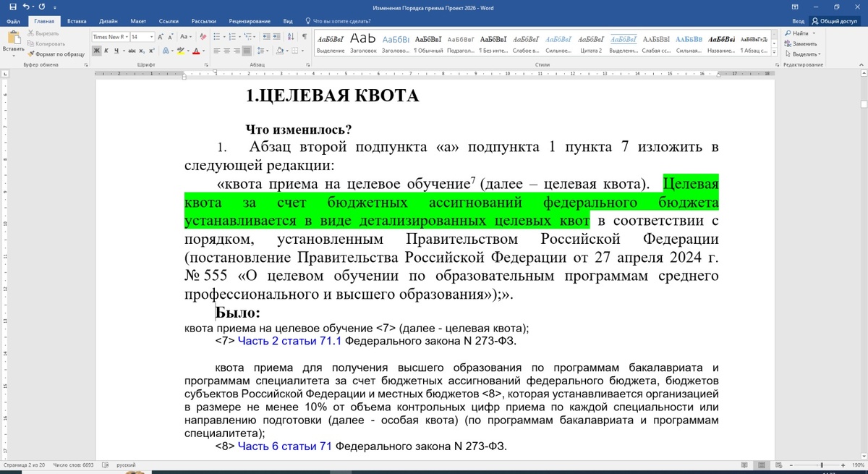
Task: Activate the text highlight color tool
Action: [182, 51]
